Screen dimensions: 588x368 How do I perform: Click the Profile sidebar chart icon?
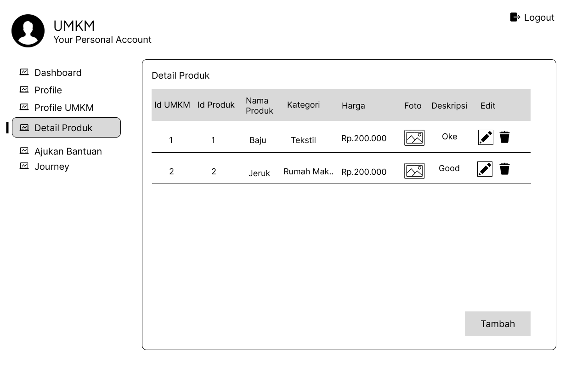pos(24,90)
